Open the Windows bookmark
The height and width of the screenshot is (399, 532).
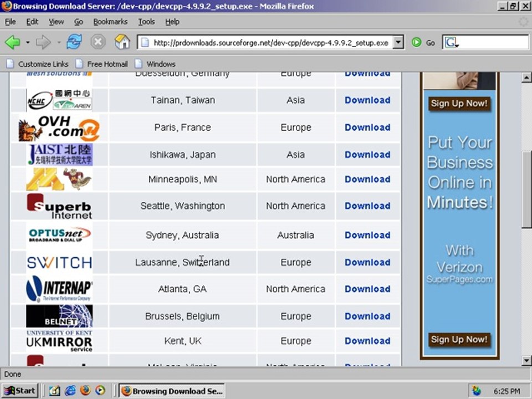coord(155,64)
